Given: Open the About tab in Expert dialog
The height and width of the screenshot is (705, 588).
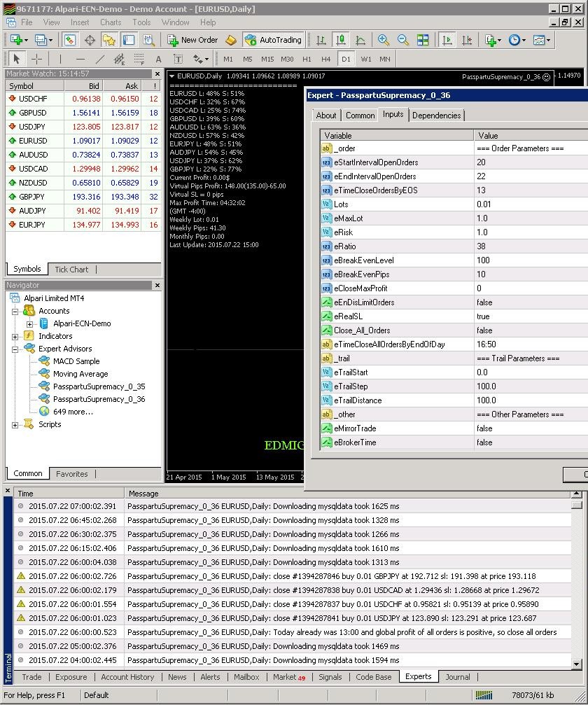Looking at the screenshot, I should click(326, 115).
